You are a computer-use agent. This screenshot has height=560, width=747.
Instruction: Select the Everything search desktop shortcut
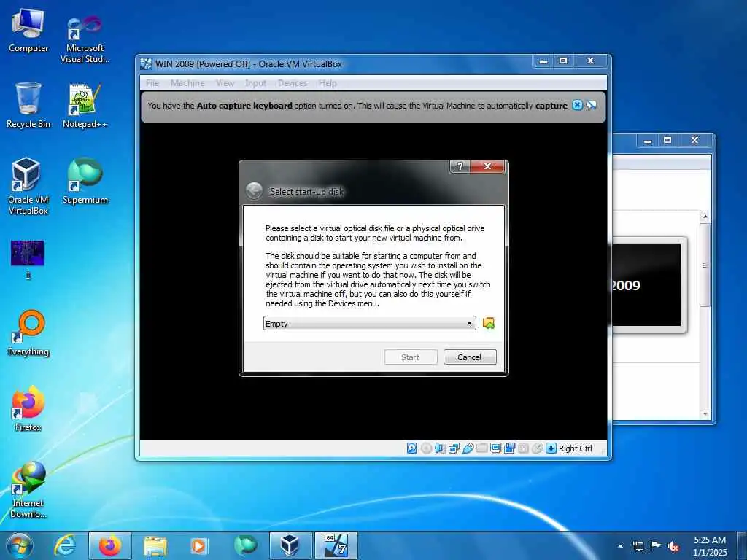point(28,333)
